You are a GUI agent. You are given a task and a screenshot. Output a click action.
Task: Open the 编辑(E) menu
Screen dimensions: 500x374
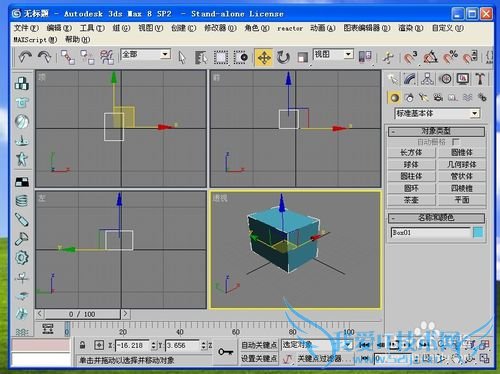coord(59,28)
